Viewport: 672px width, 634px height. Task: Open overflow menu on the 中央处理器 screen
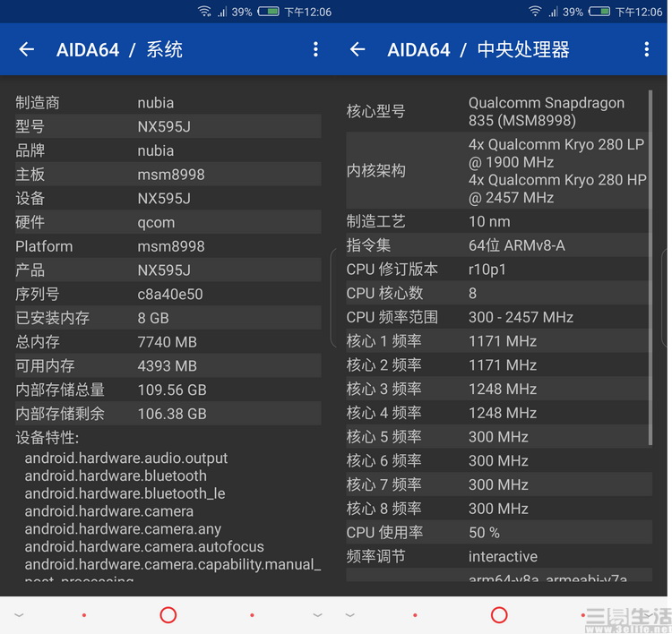[x=647, y=50]
